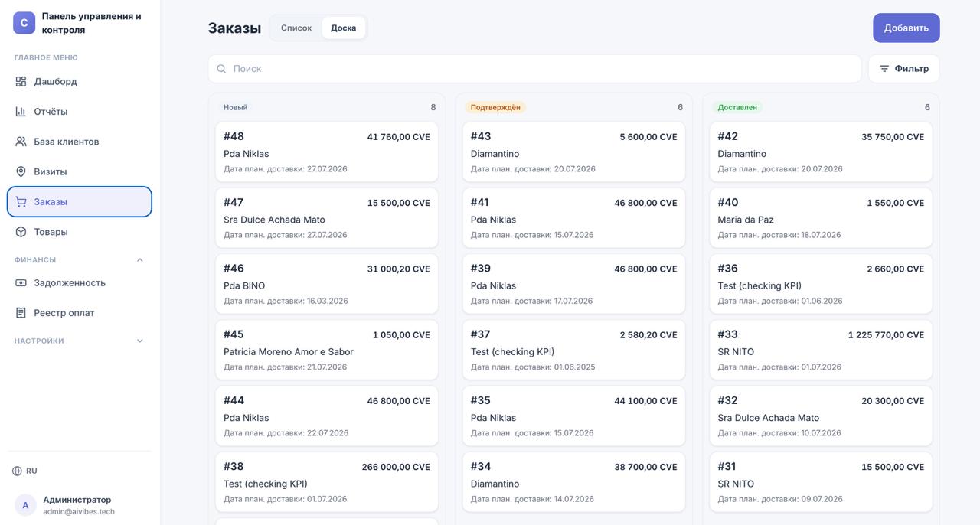Open order card #46 Pda BINO
This screenshot has height=525, width=980.
tap(327, 284)
